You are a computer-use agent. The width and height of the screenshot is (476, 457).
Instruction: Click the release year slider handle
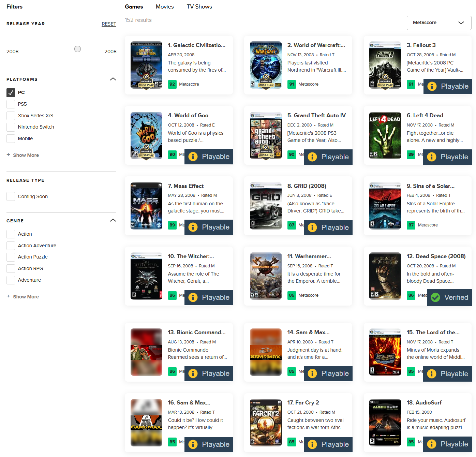(78, 49)
